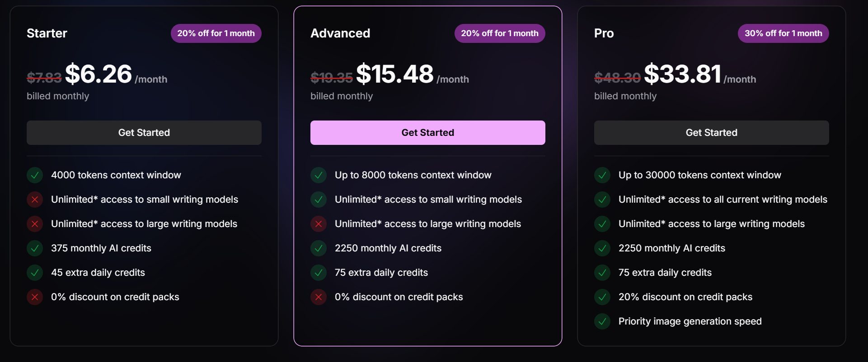Click green check beside 4000 tokens context window

point(35,175)
